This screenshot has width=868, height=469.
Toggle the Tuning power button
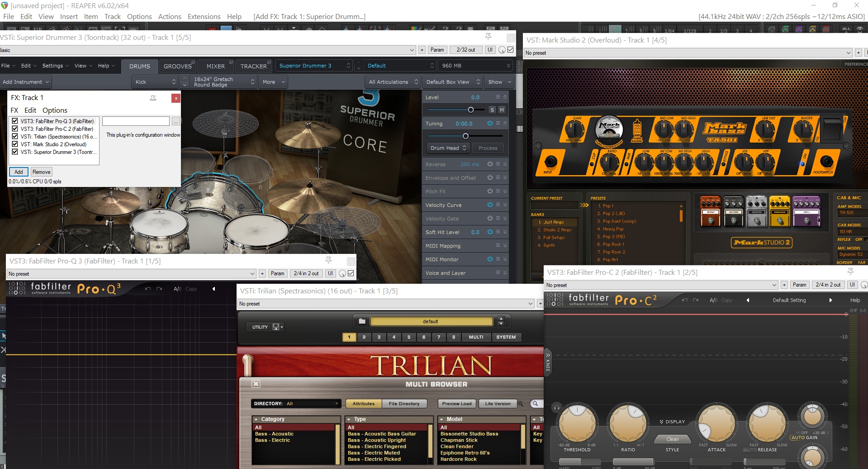click(x=490, y=123)
